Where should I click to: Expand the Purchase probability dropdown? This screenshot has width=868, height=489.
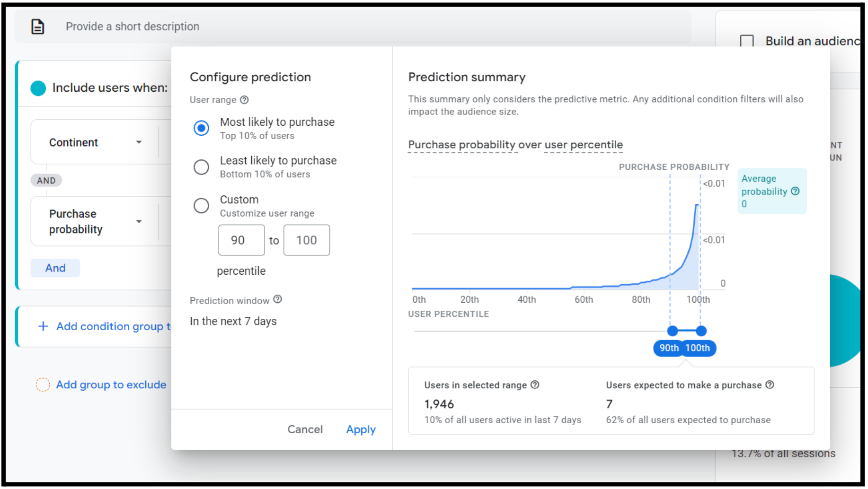[x=139, y=221]
